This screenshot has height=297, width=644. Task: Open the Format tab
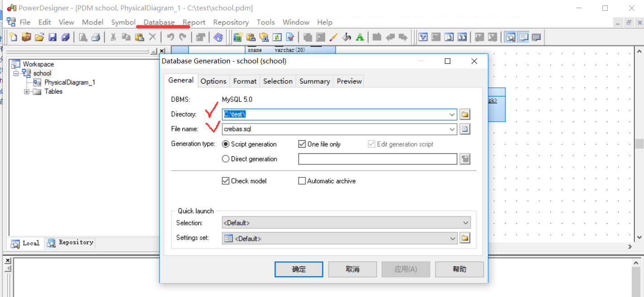245,81
